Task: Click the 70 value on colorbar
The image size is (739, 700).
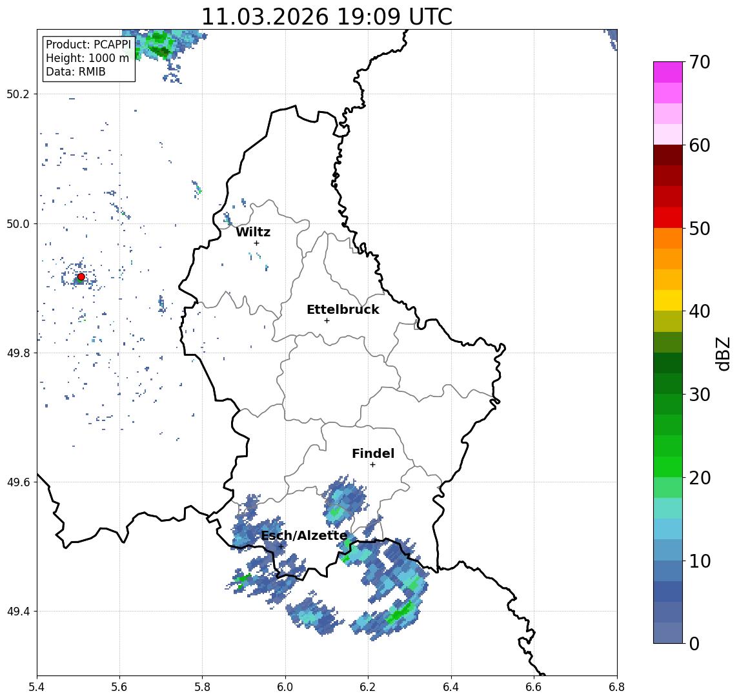Action: click(x=700, y=62)
